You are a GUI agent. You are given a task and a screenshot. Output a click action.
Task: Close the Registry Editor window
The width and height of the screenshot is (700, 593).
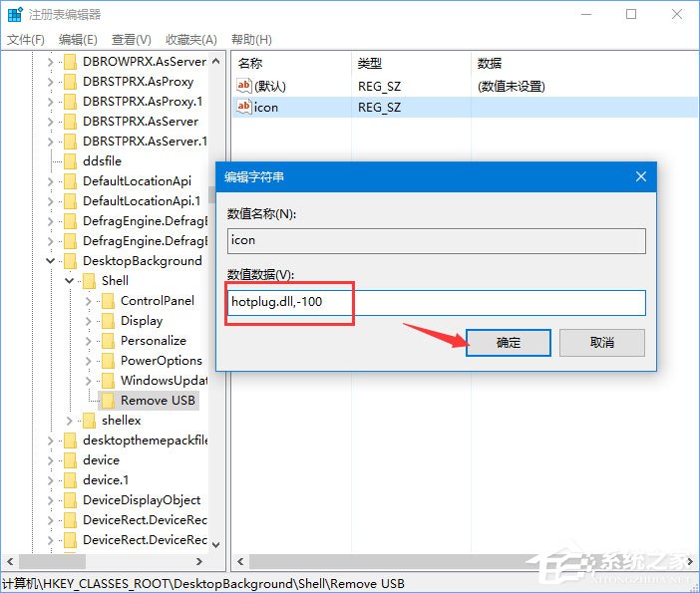click(x=677, y=14)
